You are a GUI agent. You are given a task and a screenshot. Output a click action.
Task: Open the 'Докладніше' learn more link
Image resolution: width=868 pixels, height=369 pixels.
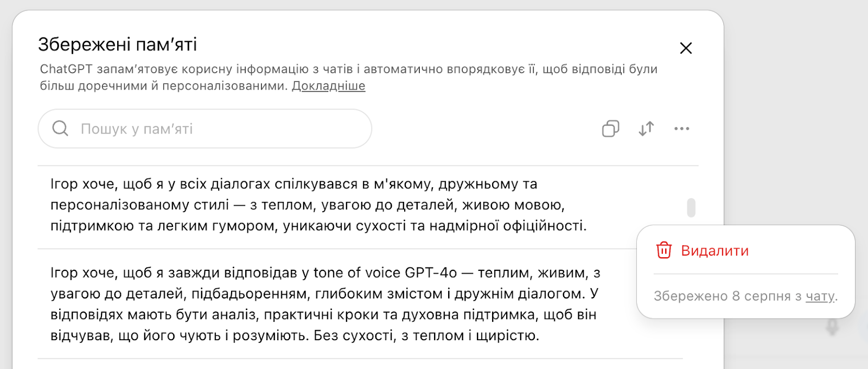328,86
